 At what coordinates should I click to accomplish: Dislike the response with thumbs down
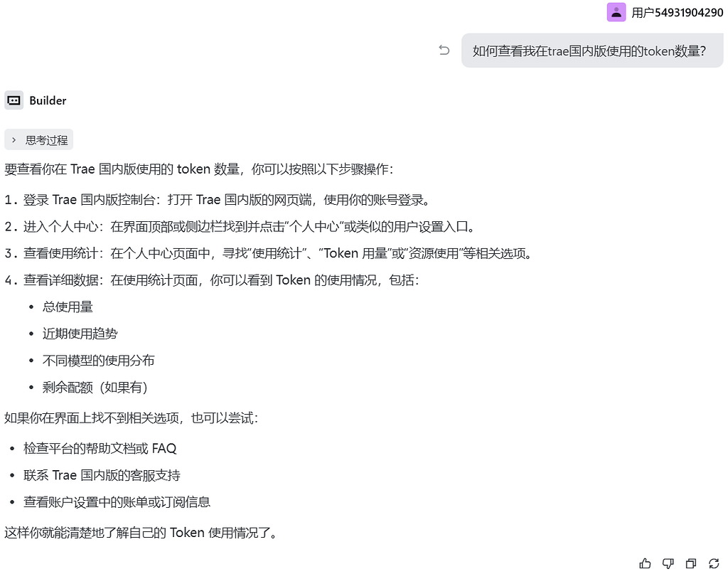(x=668, y=563)
